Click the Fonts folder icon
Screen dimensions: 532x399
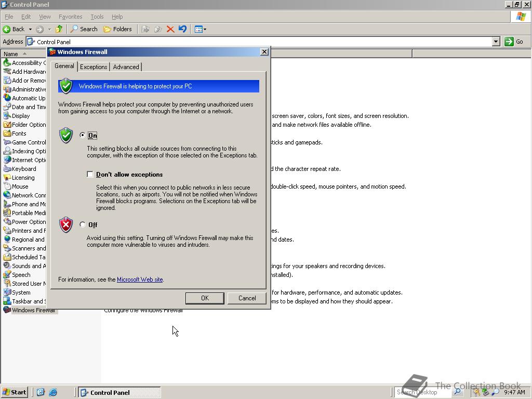[7, 133]
